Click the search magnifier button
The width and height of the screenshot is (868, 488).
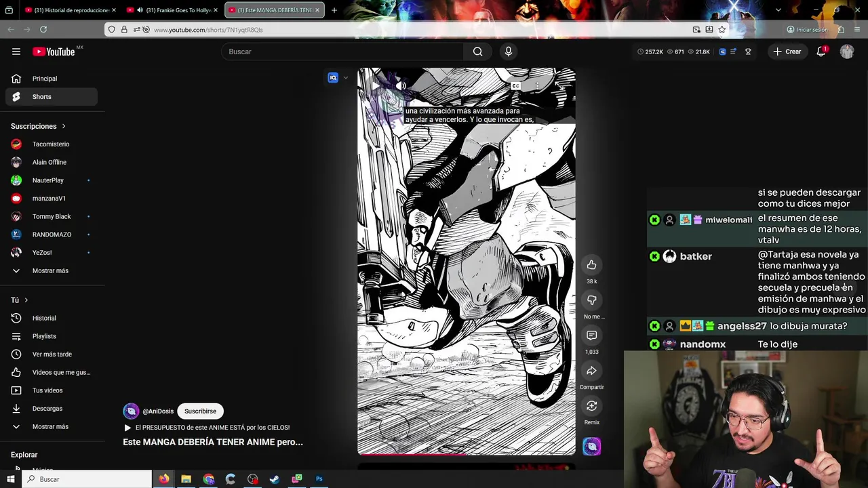(x=478, y=52)
